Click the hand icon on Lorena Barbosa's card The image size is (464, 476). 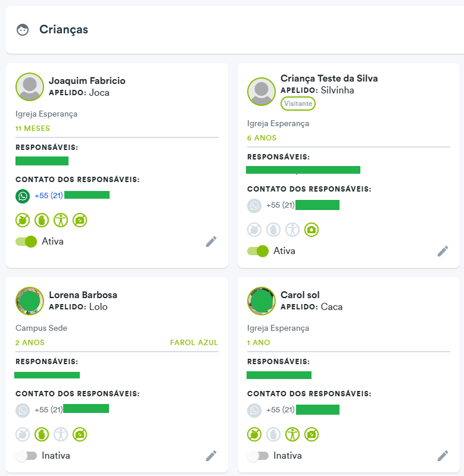[x=42, y=434]
